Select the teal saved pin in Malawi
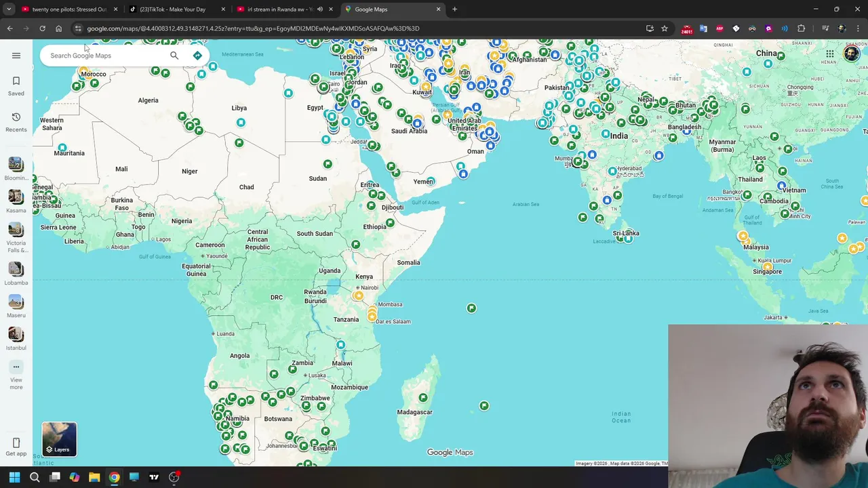The image size is (868, 488). tap(340, 345)
